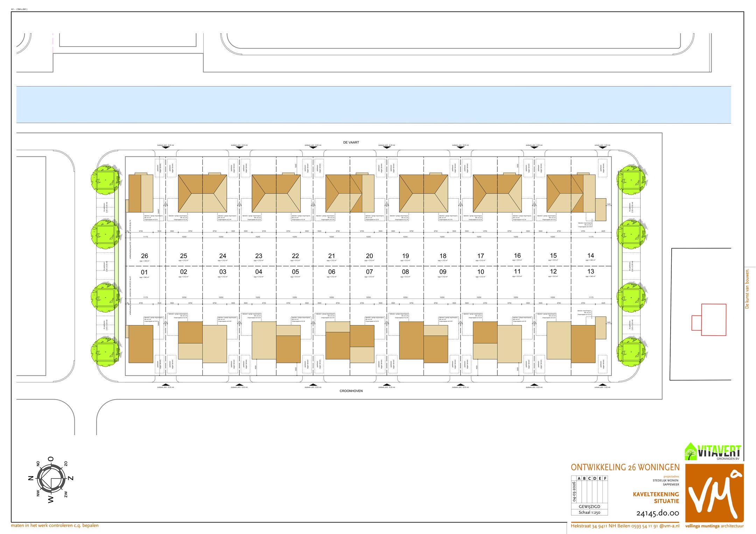756x534 pixels.
Task: Click the Vitavert green house logo
Action: pyautogui.click(x=691, y=452)
